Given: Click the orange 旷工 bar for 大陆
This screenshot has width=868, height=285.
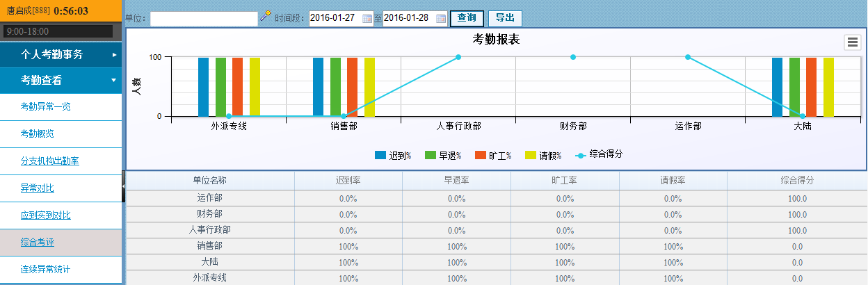Looking at the screenshot, I should click(811, 87).
